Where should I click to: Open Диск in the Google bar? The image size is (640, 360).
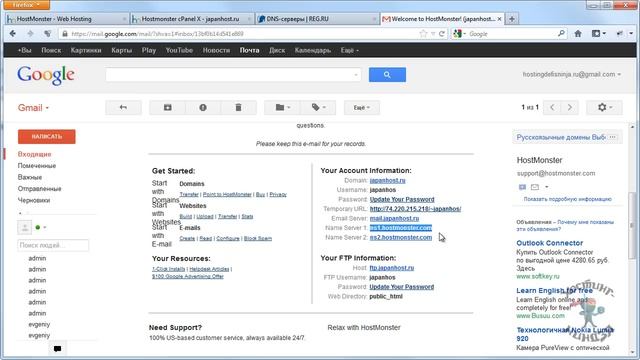click(277, 50)
